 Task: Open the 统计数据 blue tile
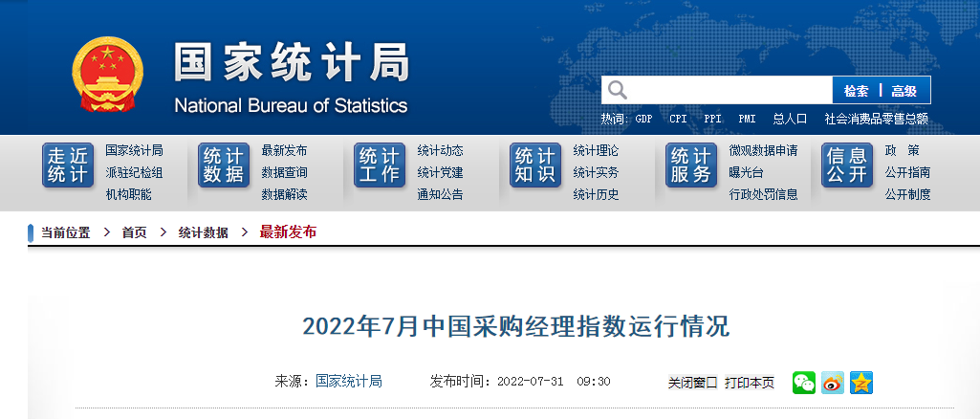(224, 165)
